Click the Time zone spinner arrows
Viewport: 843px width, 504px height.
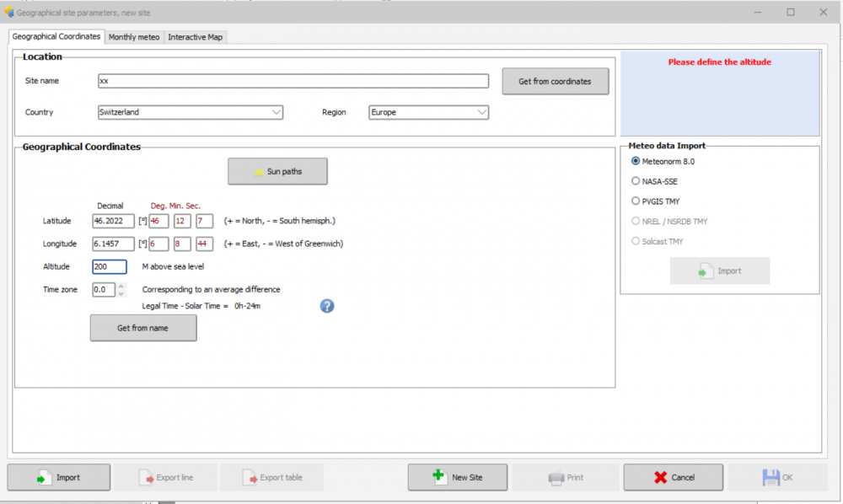pyautogui.click(x=121, y=289)
